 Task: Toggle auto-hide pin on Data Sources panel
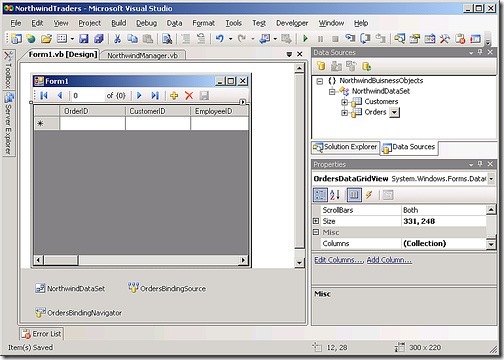(480, 52)
